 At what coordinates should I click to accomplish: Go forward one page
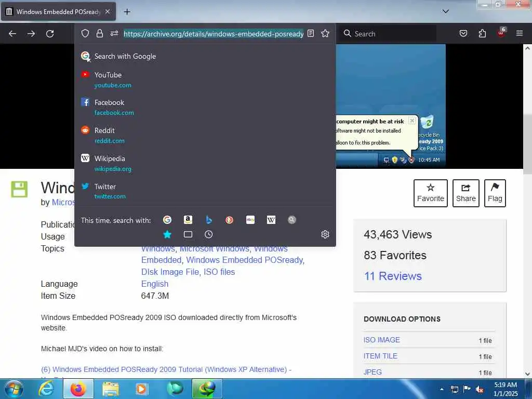pos(31,34)
